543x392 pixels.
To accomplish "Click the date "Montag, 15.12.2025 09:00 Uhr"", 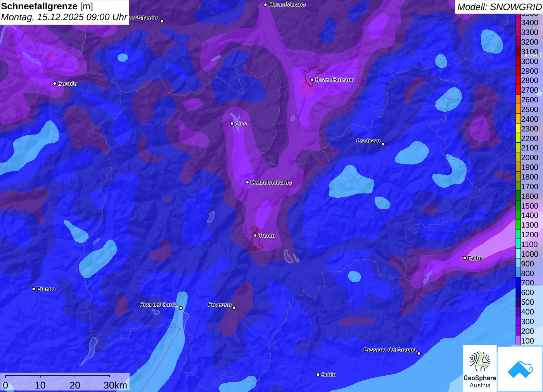I will click(x=64, y=17).
